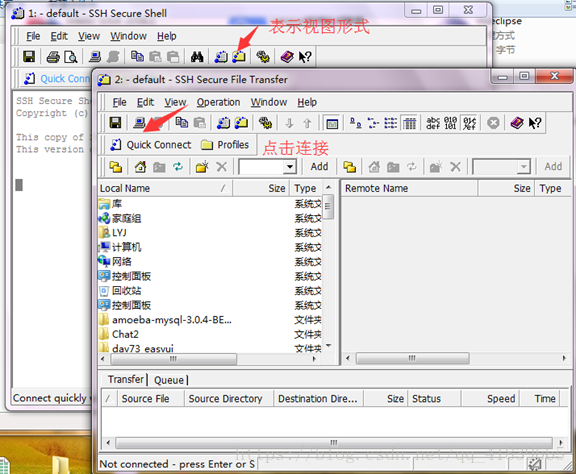Delete selected local item (X icon)
Screen dimensions: 576x474
(222, 167)
